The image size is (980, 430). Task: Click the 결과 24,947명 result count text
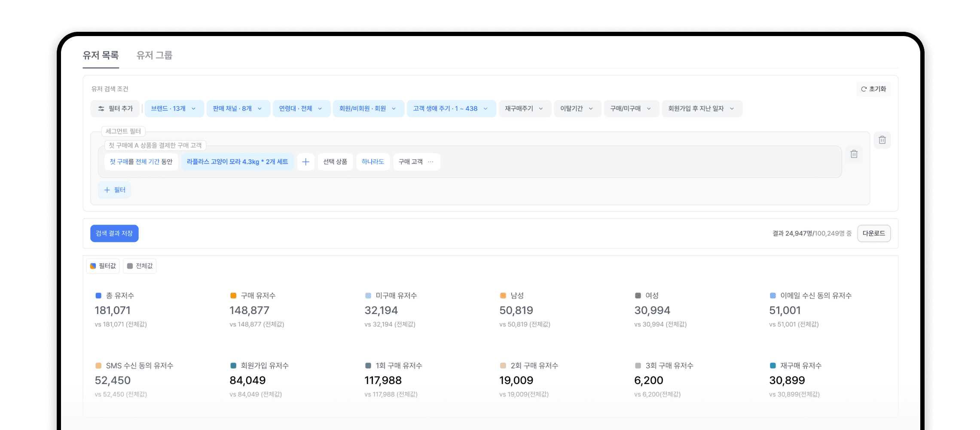(x=792, y=233)
